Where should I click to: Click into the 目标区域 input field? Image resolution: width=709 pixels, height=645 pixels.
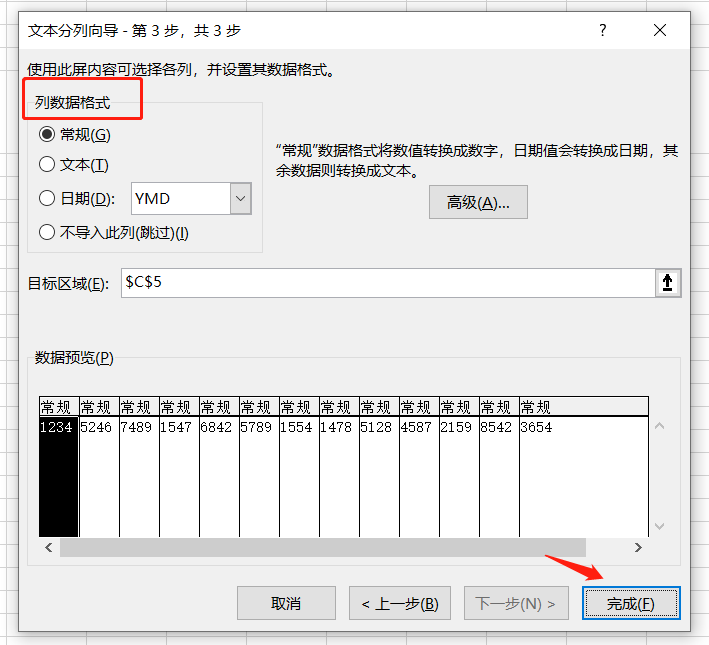click(x=388, y=283)
